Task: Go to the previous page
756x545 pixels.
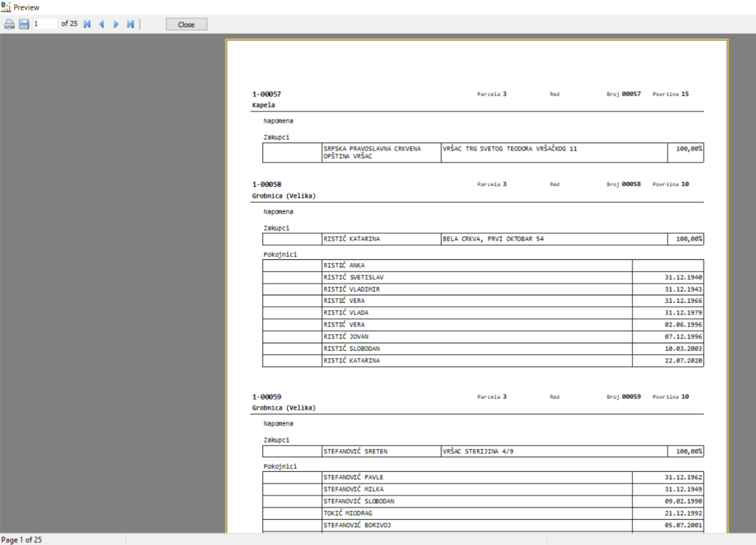Action: (x=101, y=24)
